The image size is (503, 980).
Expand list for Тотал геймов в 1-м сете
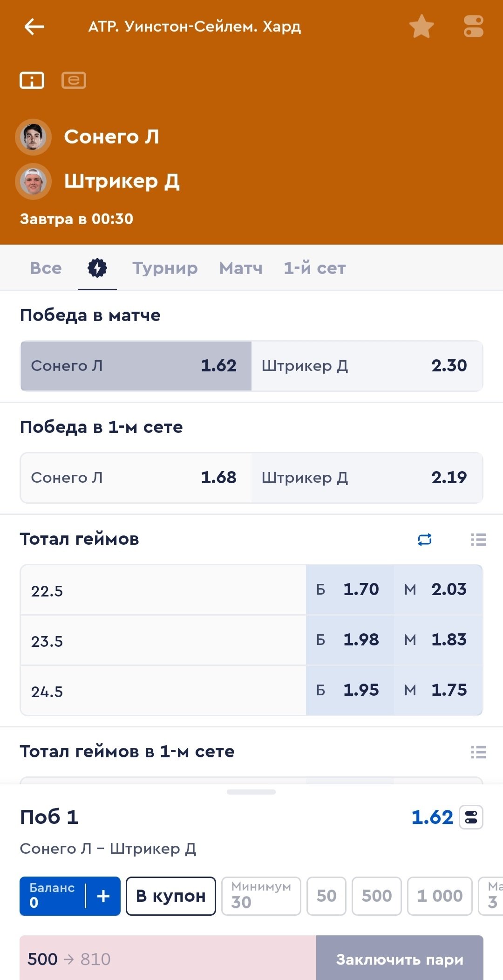point(478,752)
